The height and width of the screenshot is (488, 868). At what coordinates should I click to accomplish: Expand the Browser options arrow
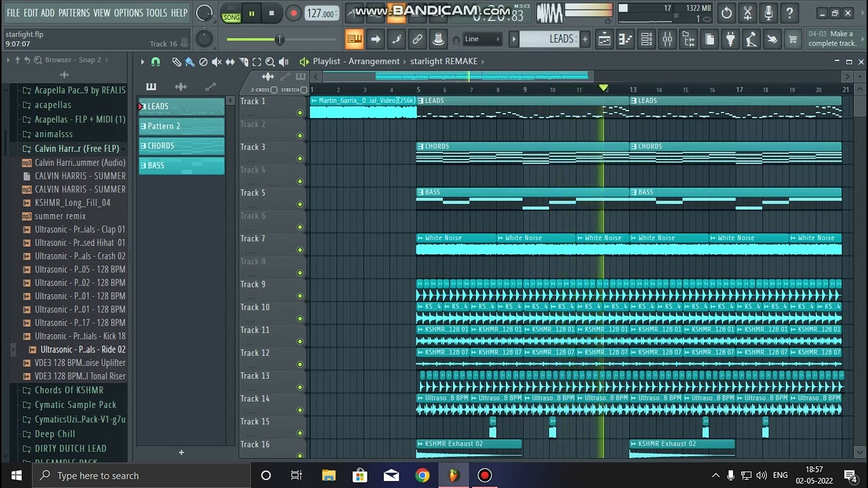coord(8,60)
